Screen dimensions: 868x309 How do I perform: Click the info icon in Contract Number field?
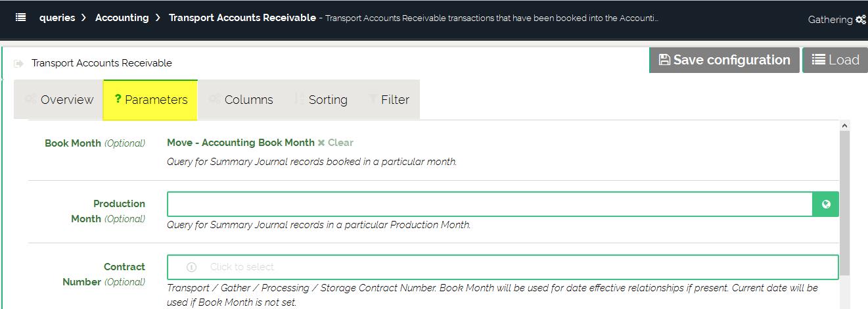(x=191, y=267)
